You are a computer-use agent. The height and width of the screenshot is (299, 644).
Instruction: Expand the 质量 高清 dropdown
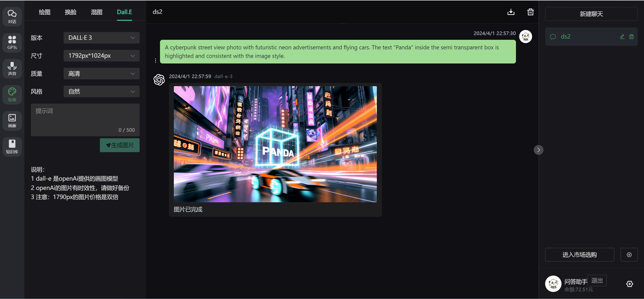[x=101, y=74]
